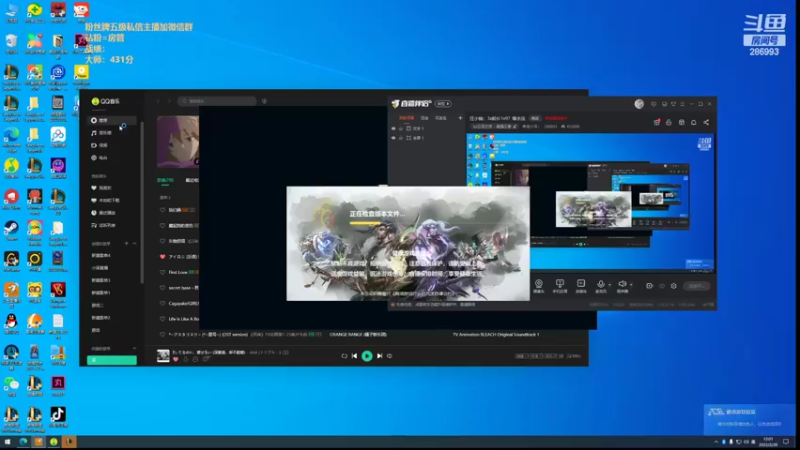Add multimedia source in streaming tool

[581, 286]
